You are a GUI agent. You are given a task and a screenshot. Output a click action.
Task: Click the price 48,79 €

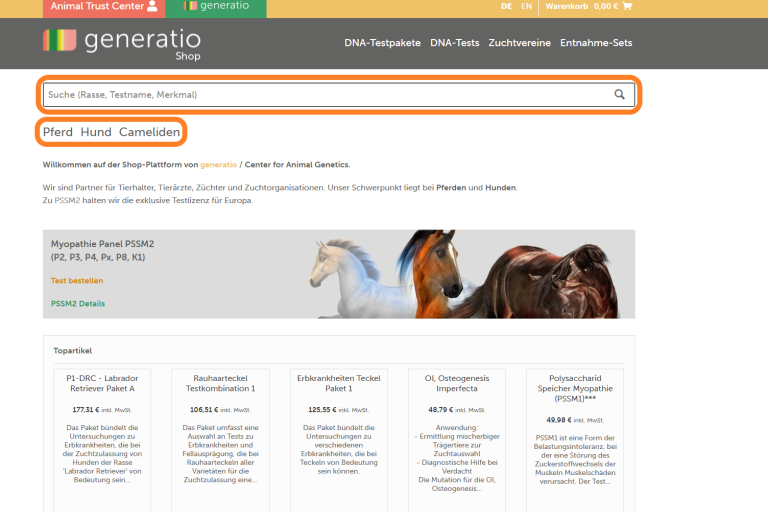click(441, 410)
